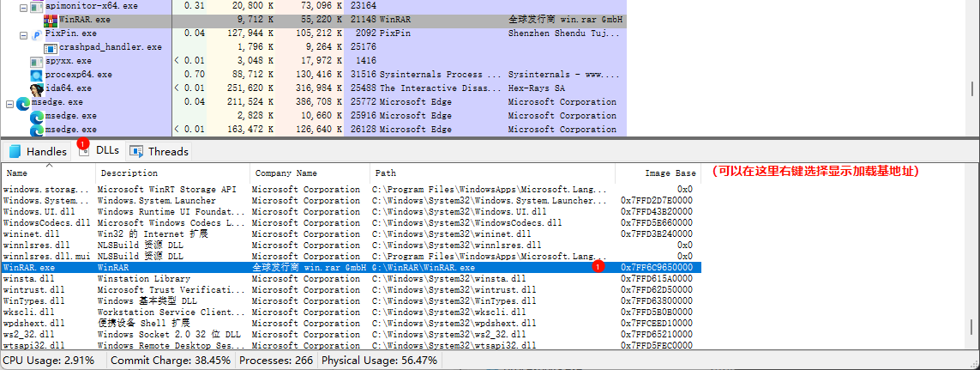
Task: Click Hex-Rays SA company cell
Action: point(536,89)
